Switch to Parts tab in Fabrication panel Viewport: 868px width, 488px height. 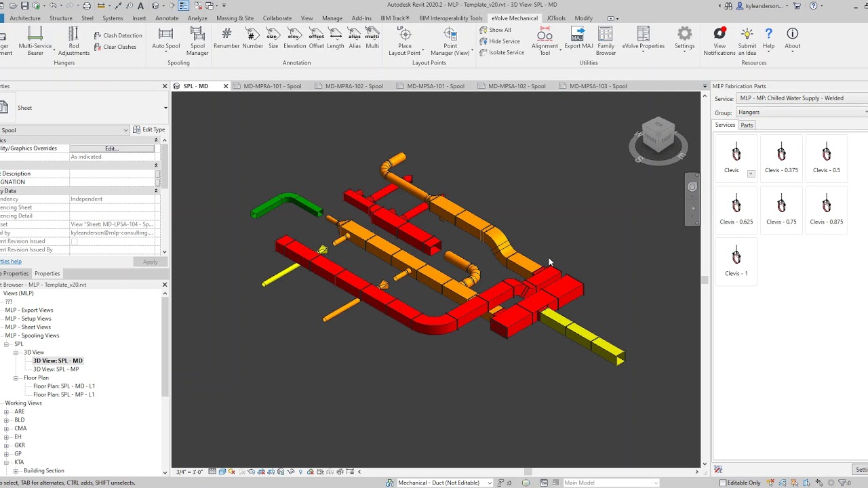[x=747, y=125]
